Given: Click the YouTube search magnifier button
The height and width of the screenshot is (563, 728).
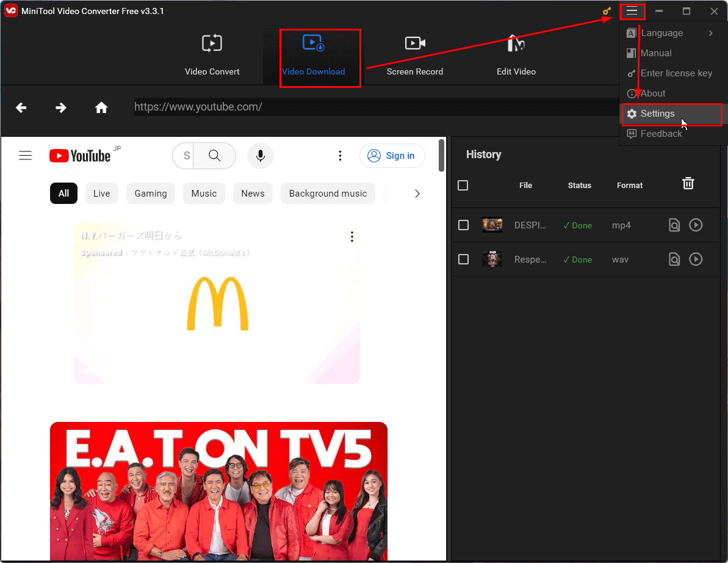Looking at the screenshot, I should 215,156.
